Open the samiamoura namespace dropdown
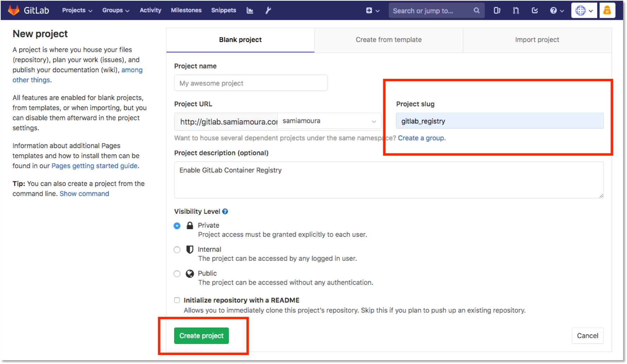 click(x=329, y=121)
